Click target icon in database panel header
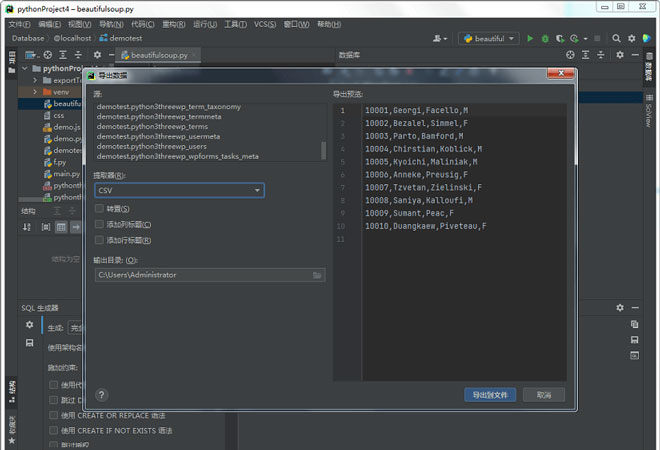The height and width of the screenshot is (450, 660). click(x=570, y=55)
